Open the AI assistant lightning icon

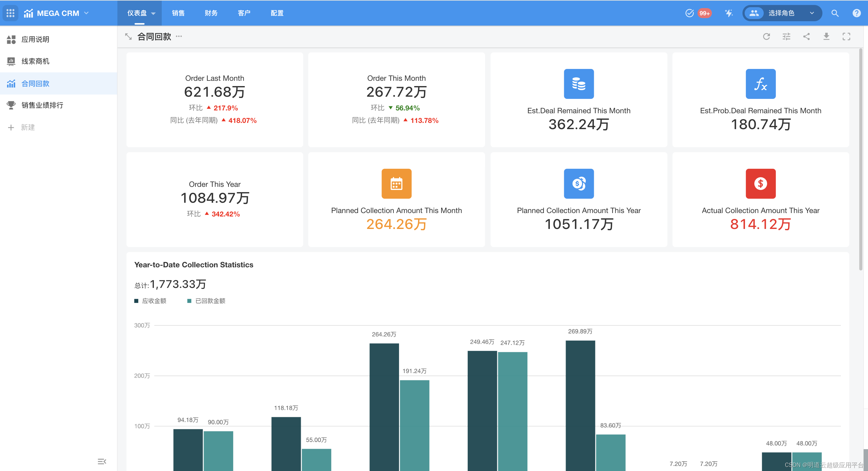click(x=728, y=13)
